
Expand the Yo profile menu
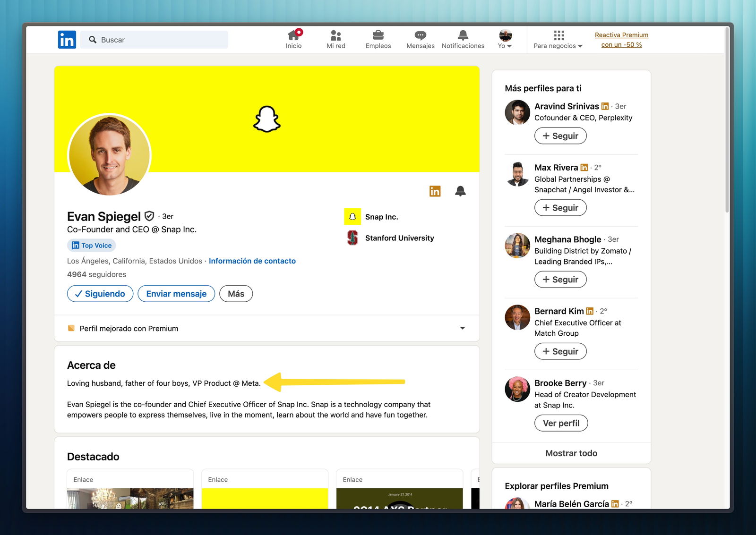click(505, 39)
